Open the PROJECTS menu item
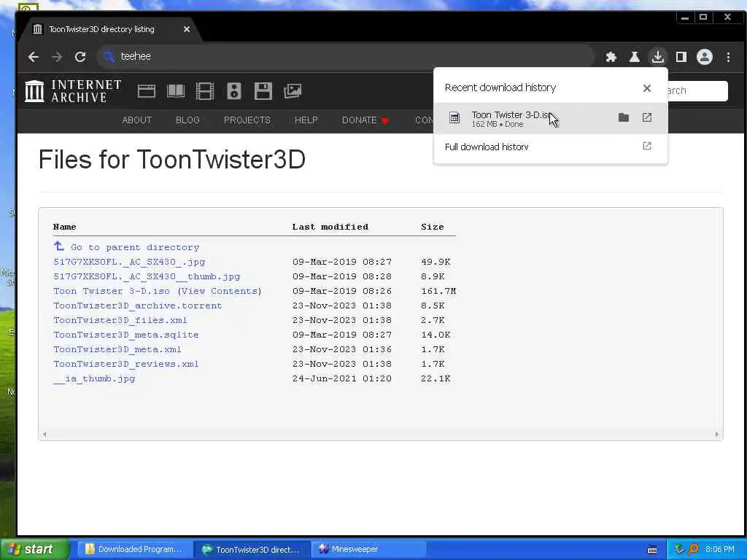 click(247, 120)
